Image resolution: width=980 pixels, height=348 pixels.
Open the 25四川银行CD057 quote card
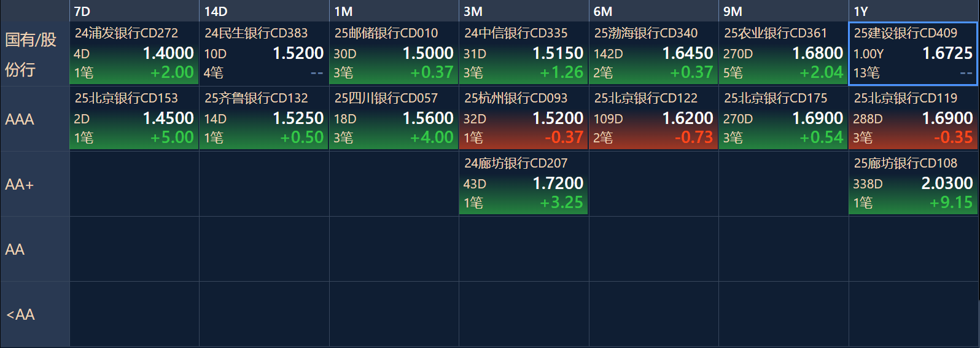[394, 118]
